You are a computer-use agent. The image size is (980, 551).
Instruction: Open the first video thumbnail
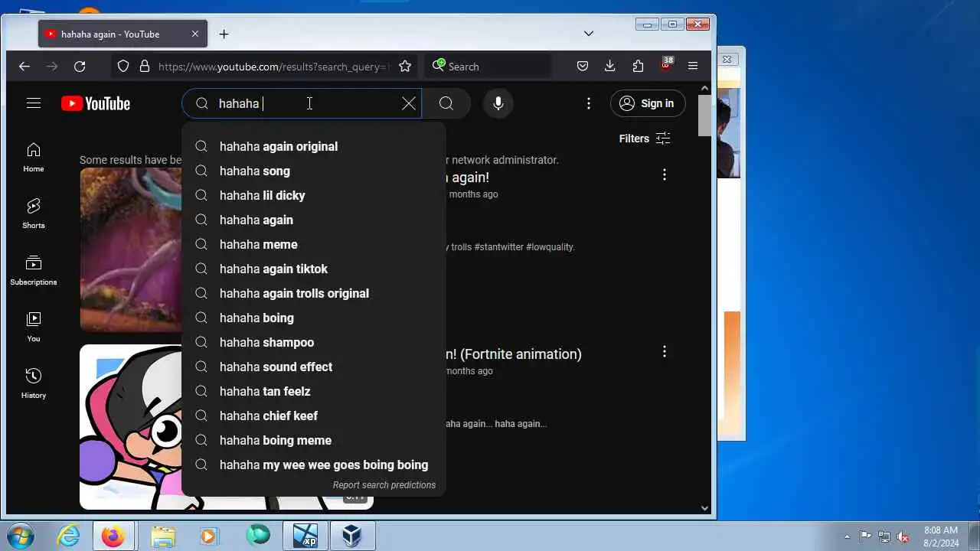[x=131, y=249]
